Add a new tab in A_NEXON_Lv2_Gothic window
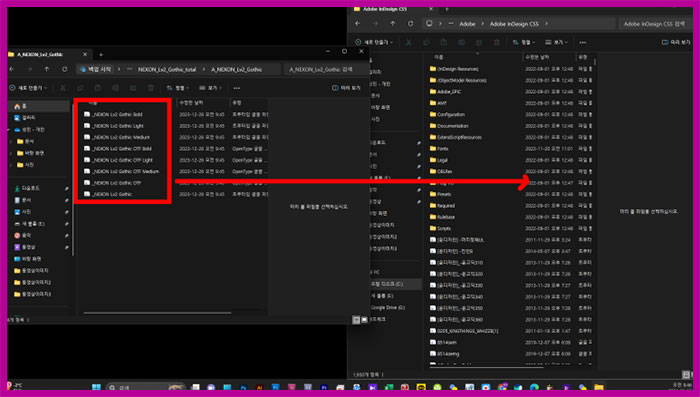The image size is (700, 397). 101,54
